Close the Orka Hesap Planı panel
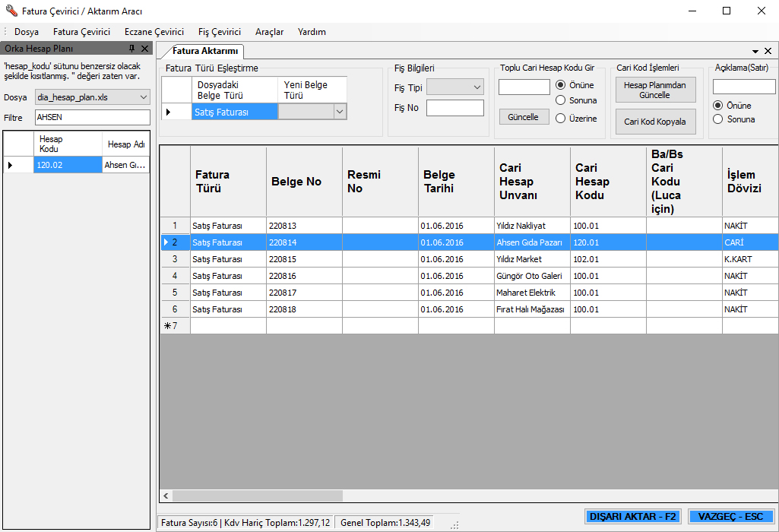This screenshot has height=532, width=779. pyautogui.click(x=144, y=48)
